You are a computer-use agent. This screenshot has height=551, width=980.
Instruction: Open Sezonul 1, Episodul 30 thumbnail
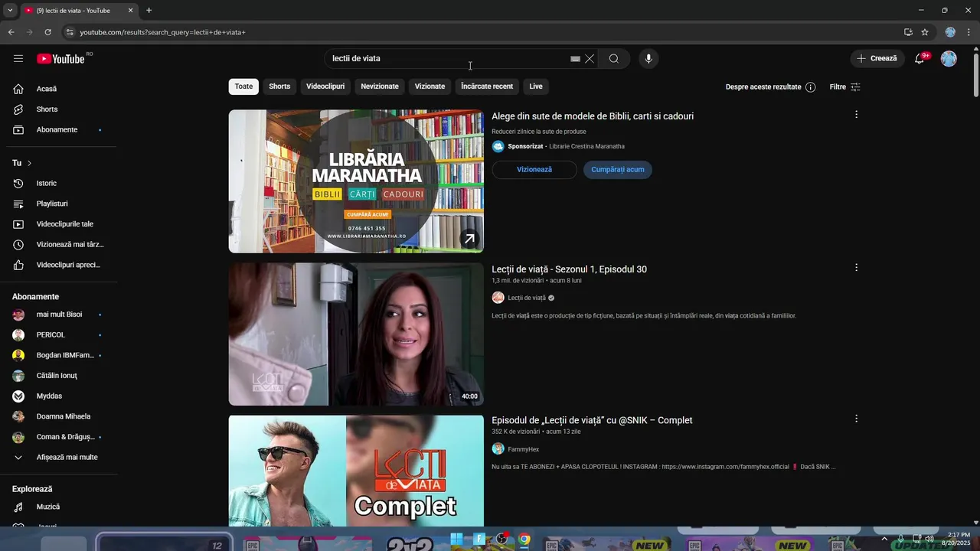pyautogui.click(x=356, y=334)
